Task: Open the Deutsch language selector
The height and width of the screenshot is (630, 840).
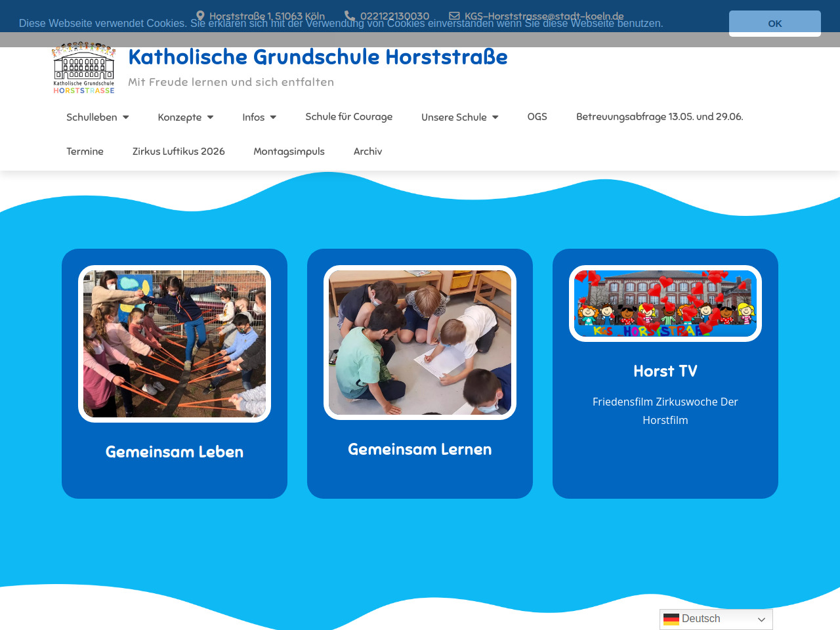Action: [716, 619]
